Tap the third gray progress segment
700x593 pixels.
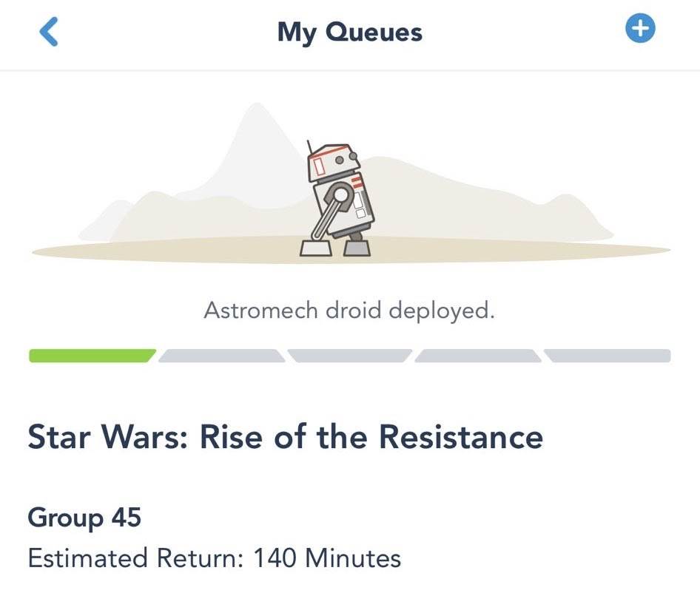[x=349, y=356]
